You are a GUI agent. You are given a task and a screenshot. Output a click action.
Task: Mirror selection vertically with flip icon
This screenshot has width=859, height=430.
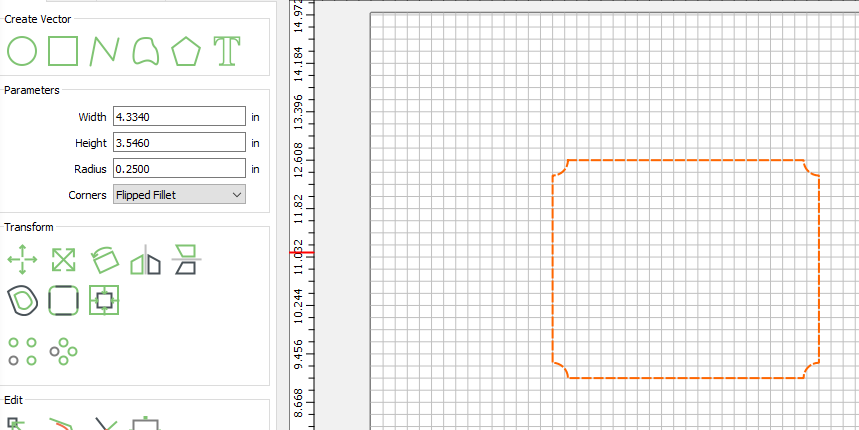187,260
